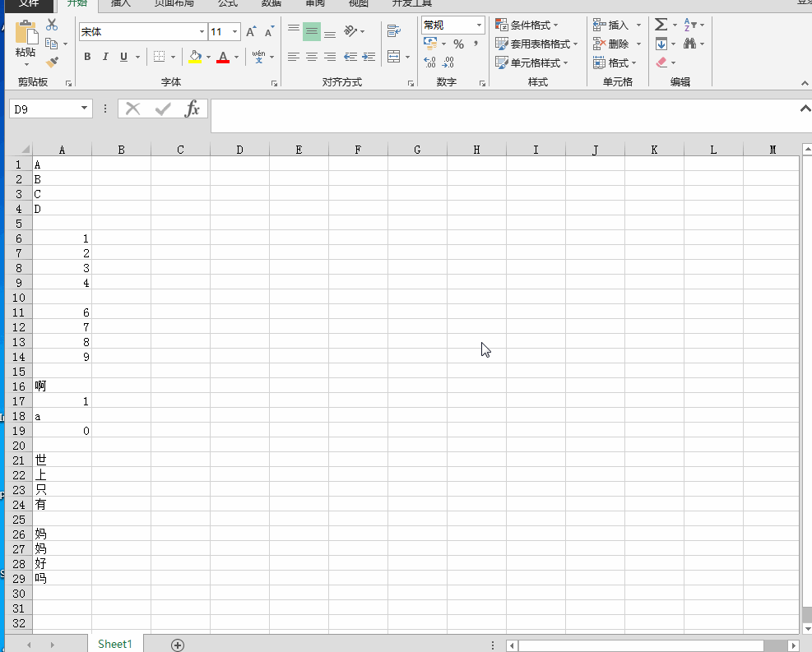The image size is (812, 652).
Task: Click the Cancel X in formula bar
Action: [133, 109]
